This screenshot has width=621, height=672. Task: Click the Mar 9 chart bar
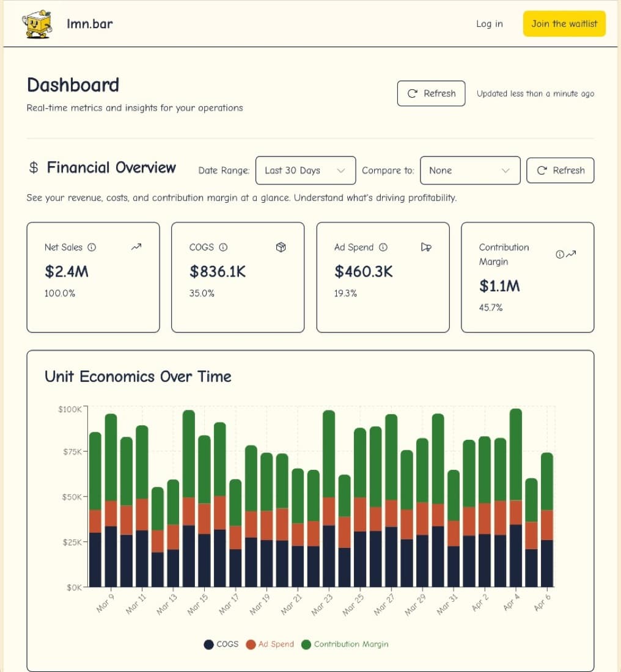pos(111,500)
